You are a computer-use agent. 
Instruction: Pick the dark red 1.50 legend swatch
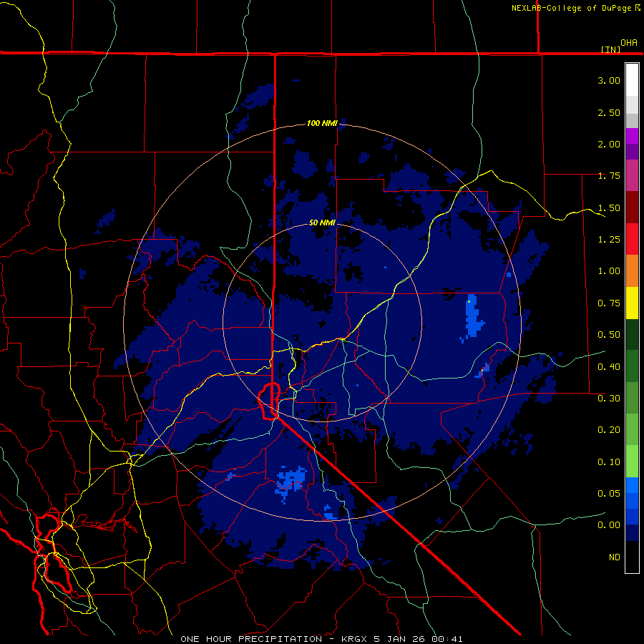point(632,208)
